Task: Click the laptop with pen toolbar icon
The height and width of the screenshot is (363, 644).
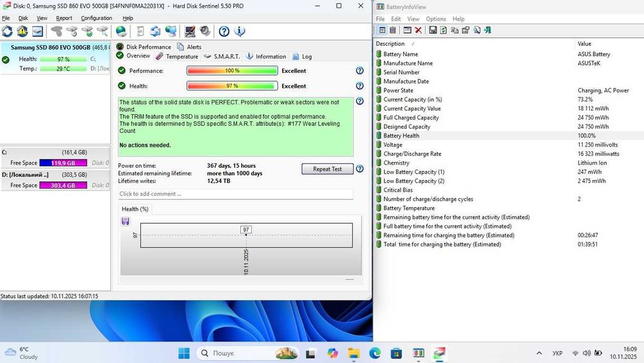Action: coord(190,31)
